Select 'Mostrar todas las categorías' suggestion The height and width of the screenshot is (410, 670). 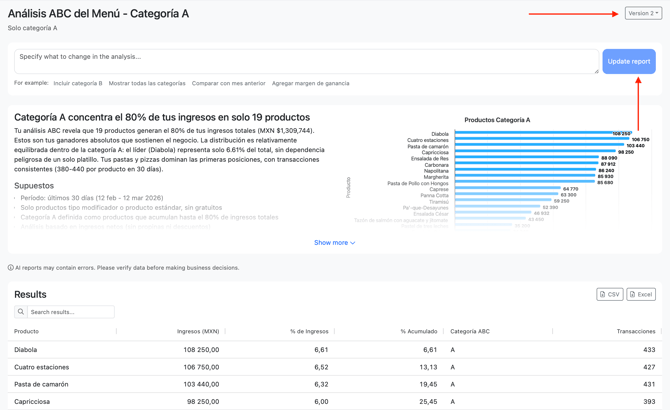pyautogui.click(x=147, y=84)
